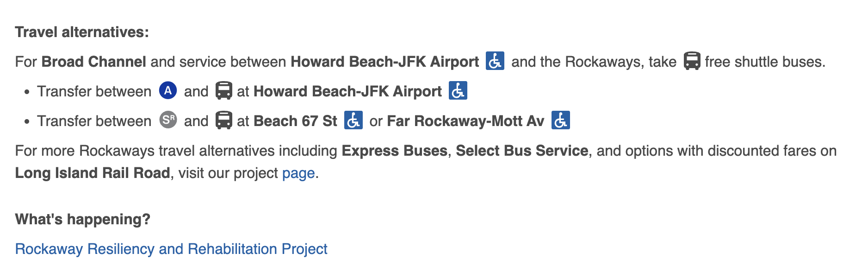Open the project 'page' link
The height and width of the screenshot is (266, 868).
pyautogui.click(x=298, y=173)
